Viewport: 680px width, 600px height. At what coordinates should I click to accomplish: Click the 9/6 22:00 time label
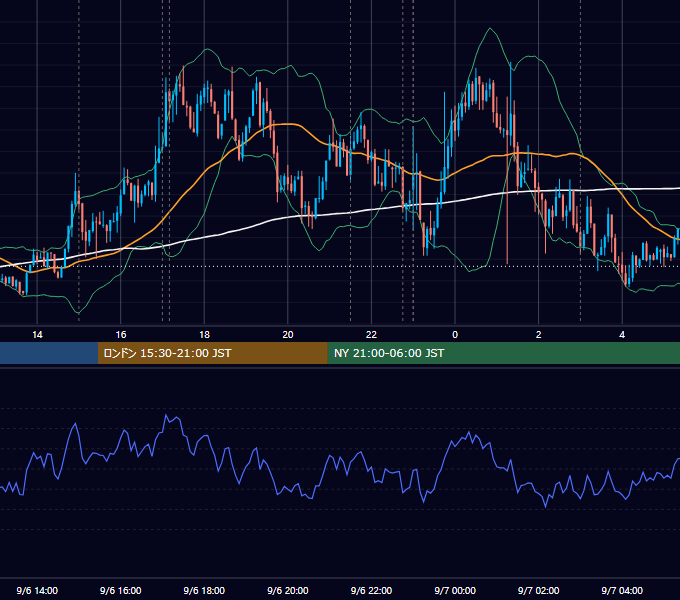[371, 590]
